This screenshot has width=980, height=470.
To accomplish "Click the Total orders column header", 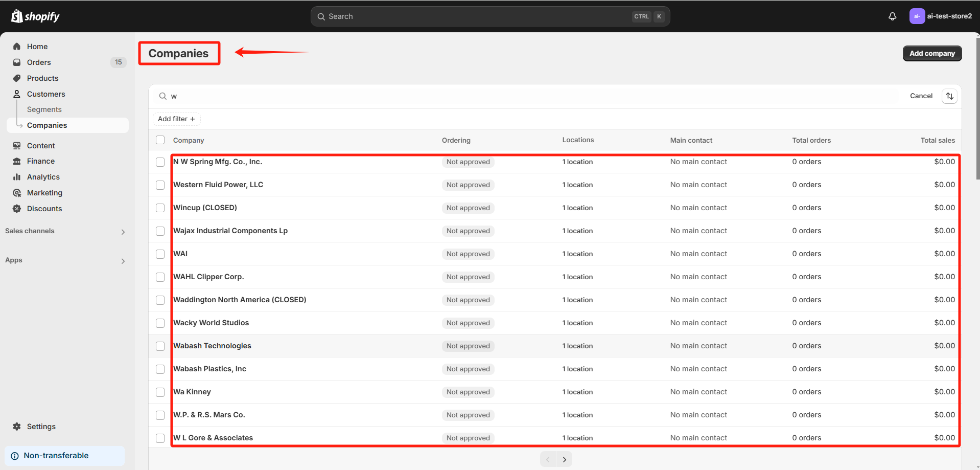I will coord(811,140).
